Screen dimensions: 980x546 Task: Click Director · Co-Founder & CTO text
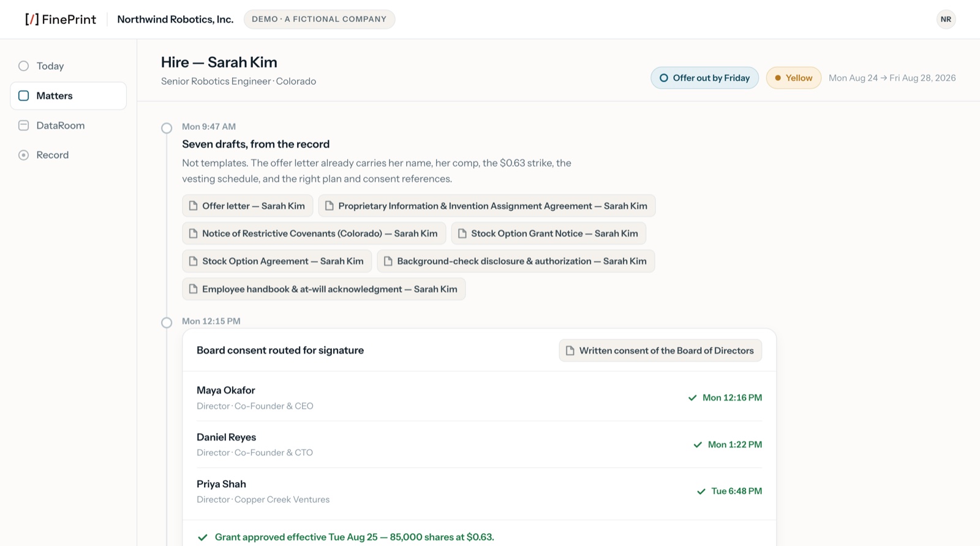point(255,453)
